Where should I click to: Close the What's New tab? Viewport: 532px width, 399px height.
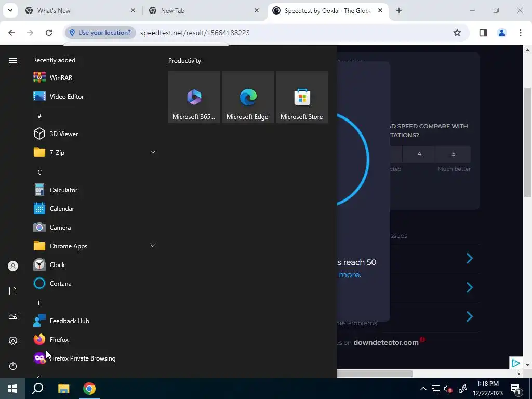click(133, 10)
